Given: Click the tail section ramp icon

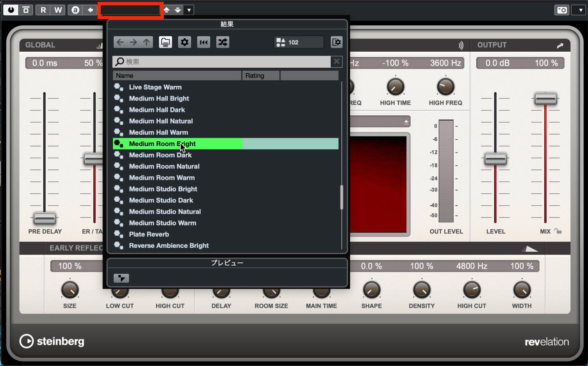Looking at the screenshot, I should 530,249.
